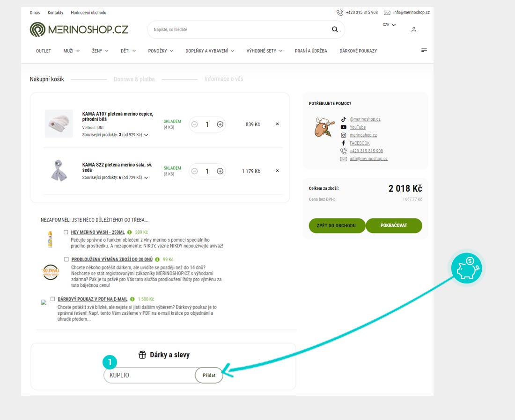Open the OUTLET menu item
Image resolution: width=515 pixels, height=420 pixels.
click(x=44, y=51)
